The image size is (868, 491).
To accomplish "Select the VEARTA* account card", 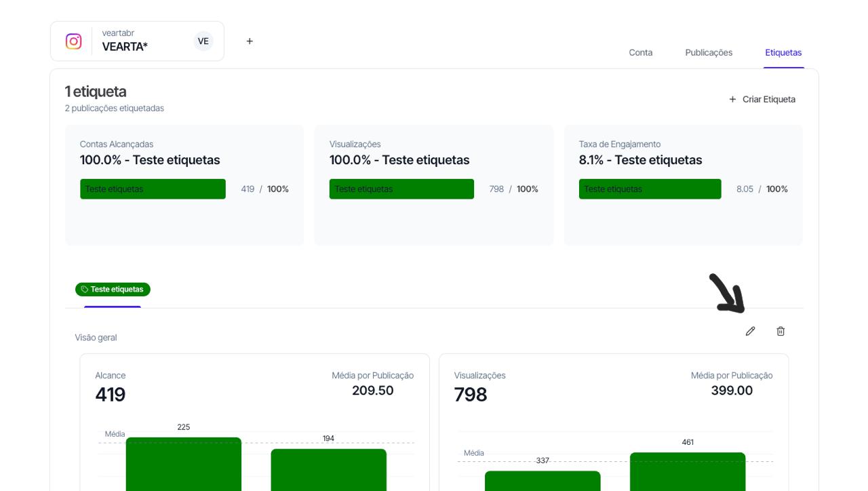I will pos(137,41).
